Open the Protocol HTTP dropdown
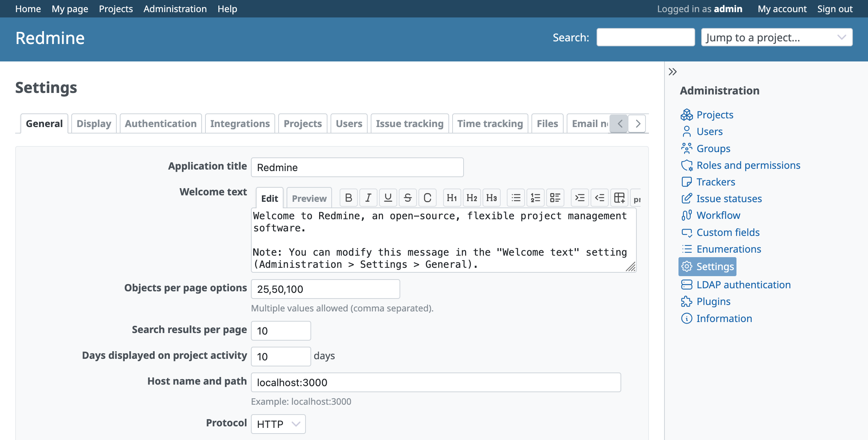The height and width of the screenshot is (440, 868). click(278, 424)
